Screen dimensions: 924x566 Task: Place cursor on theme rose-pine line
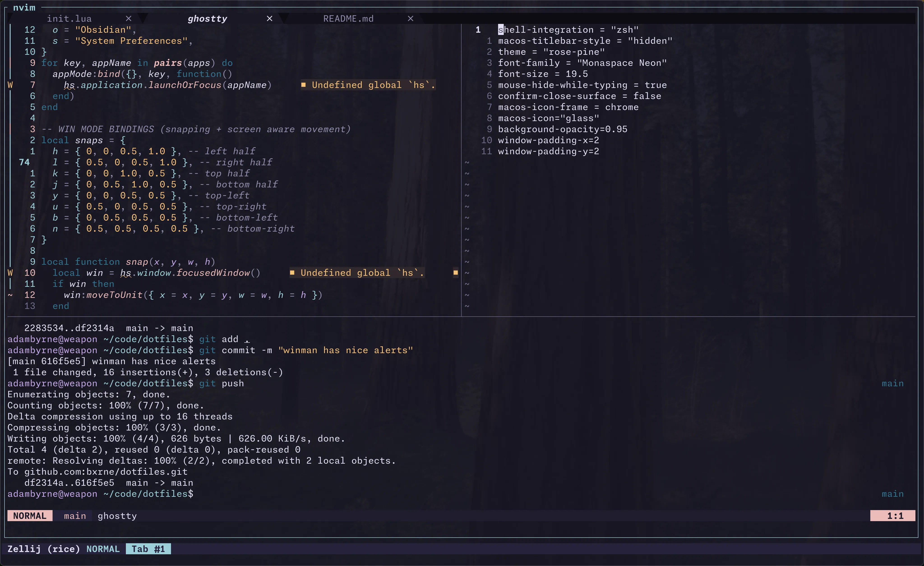[x=551, y=52]
